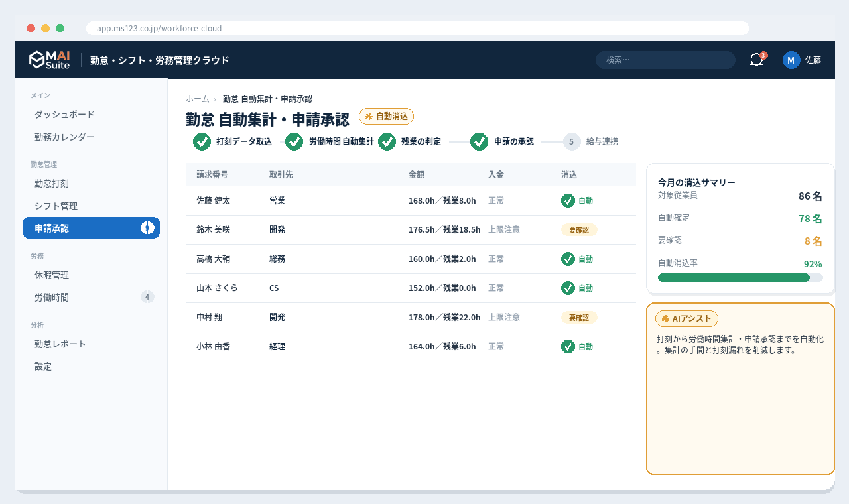Select 申請承認 in the sidebar
The height and width of the screenshot is (504, 849).
point(91,228)
